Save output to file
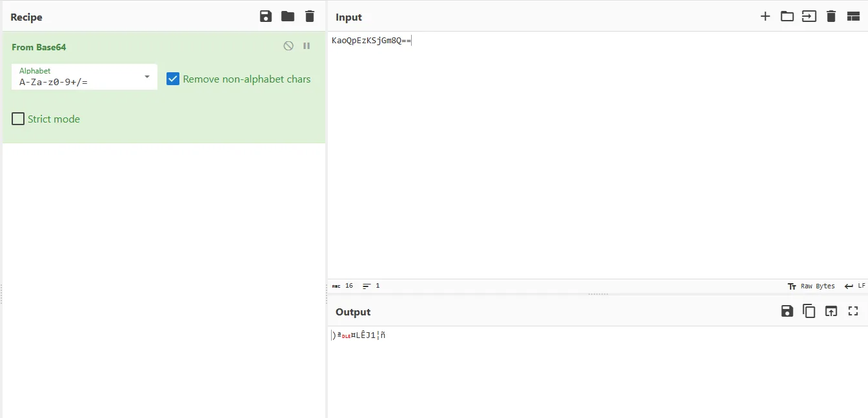868x418 pixels. click(787, 312)
